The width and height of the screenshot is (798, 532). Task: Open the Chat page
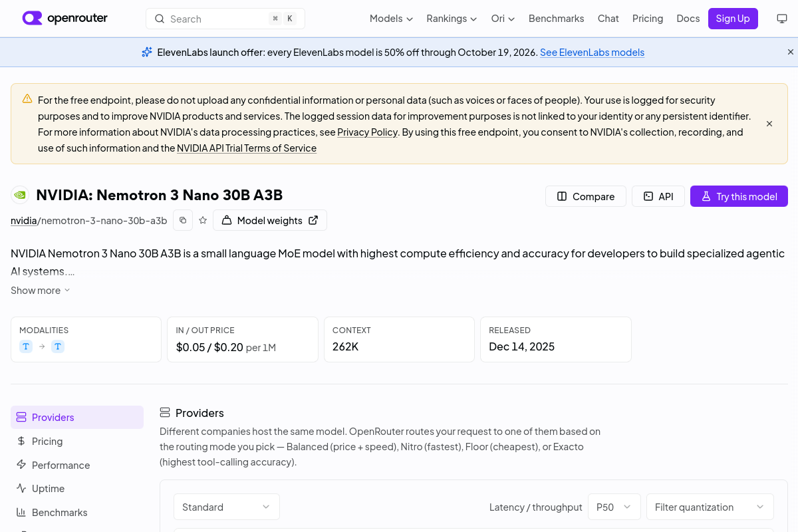coord(608,19)
